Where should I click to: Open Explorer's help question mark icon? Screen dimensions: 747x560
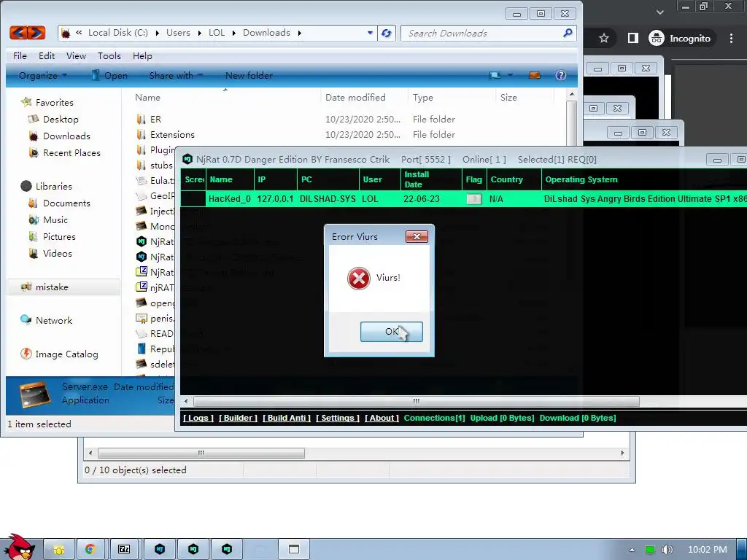click(561, 75)
